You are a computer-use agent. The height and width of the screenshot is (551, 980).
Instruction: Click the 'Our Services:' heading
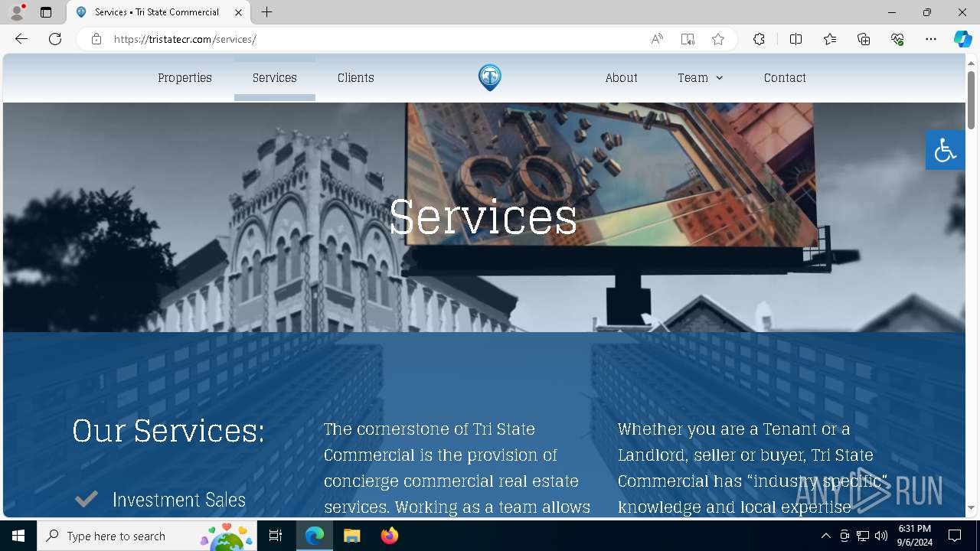[x=168, y=430]
